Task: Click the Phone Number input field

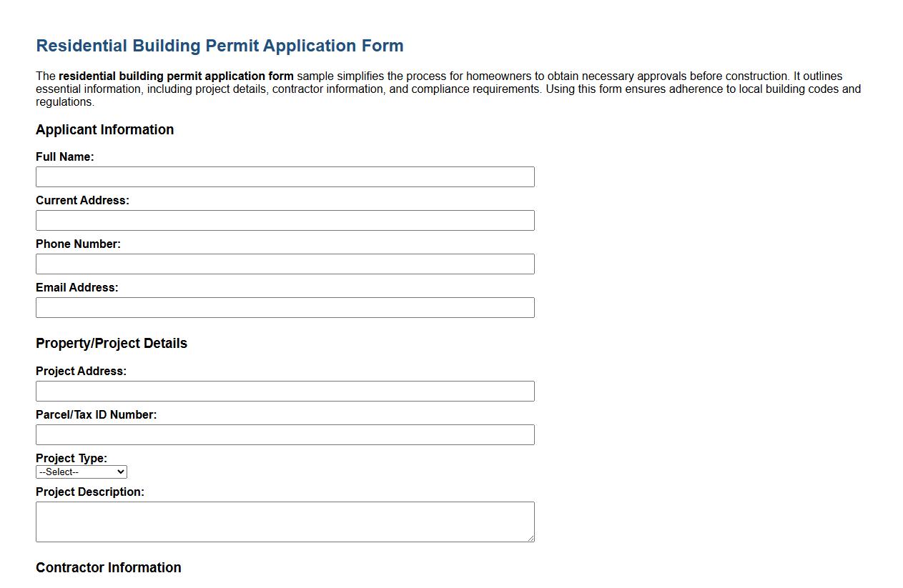Action: [x=285, y=264]
